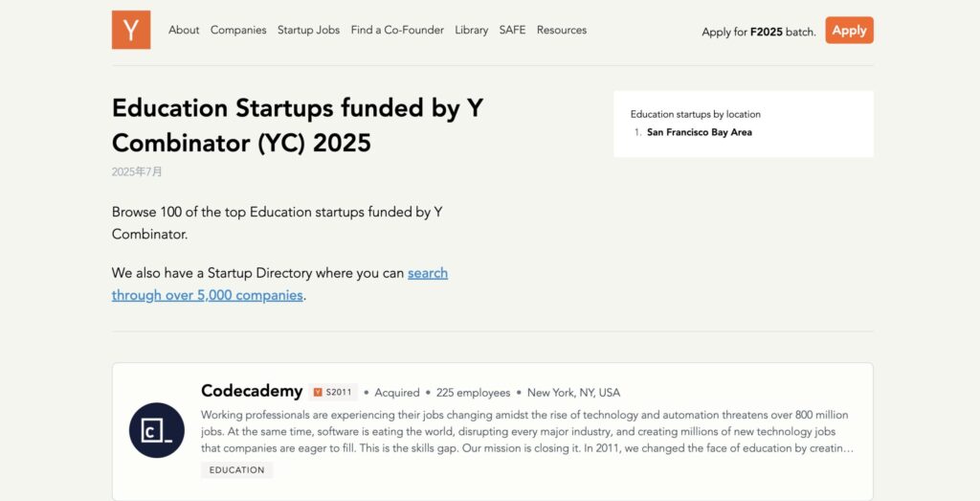Click the F2025 batch text
Viewport: 980px width, 501px height.
767,32
